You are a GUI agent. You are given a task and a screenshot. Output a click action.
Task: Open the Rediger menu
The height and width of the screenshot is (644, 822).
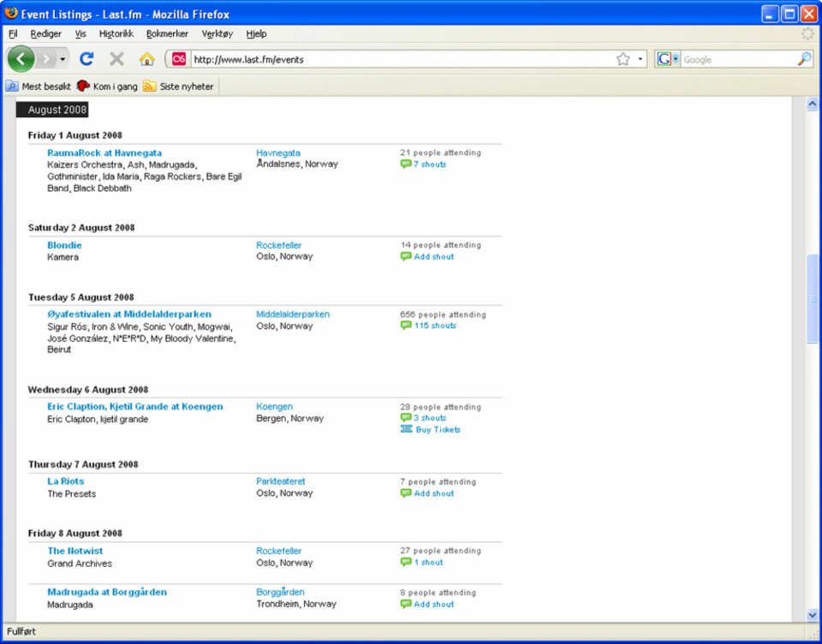(45, 33)
